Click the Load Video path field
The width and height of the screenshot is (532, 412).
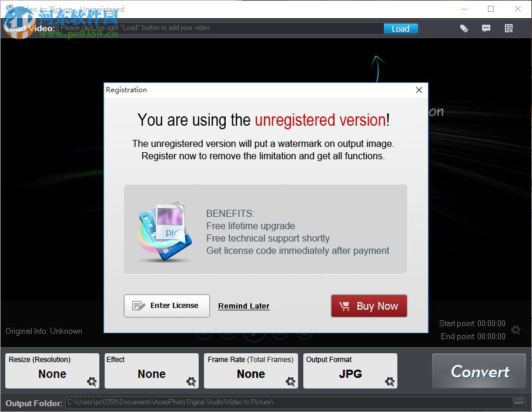click(x=220, y=28)
